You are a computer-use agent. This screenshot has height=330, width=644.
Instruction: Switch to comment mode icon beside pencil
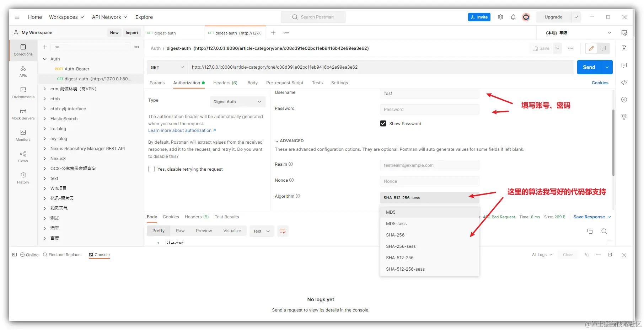pyautogui.click(x=603, y=48)
